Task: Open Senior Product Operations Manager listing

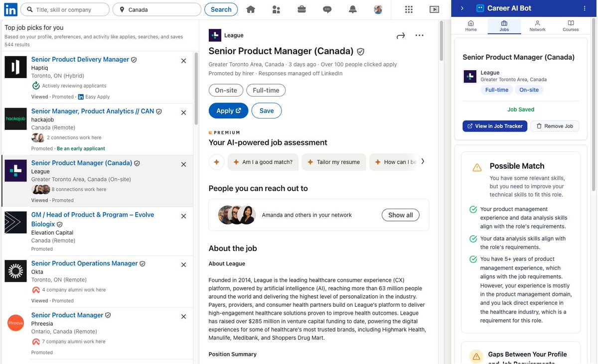Action: pyautogui.click(x=85, y=263)
